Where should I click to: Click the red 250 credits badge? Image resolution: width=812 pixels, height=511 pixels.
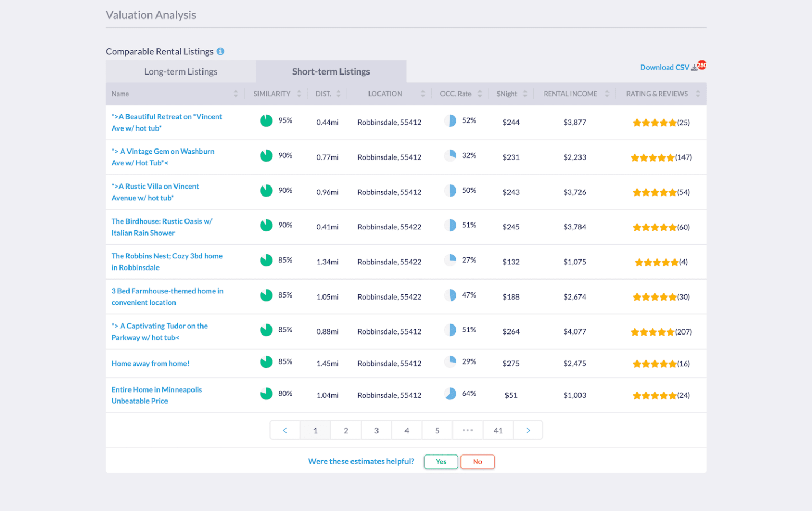pyautogui.click(x=702, y=64)
